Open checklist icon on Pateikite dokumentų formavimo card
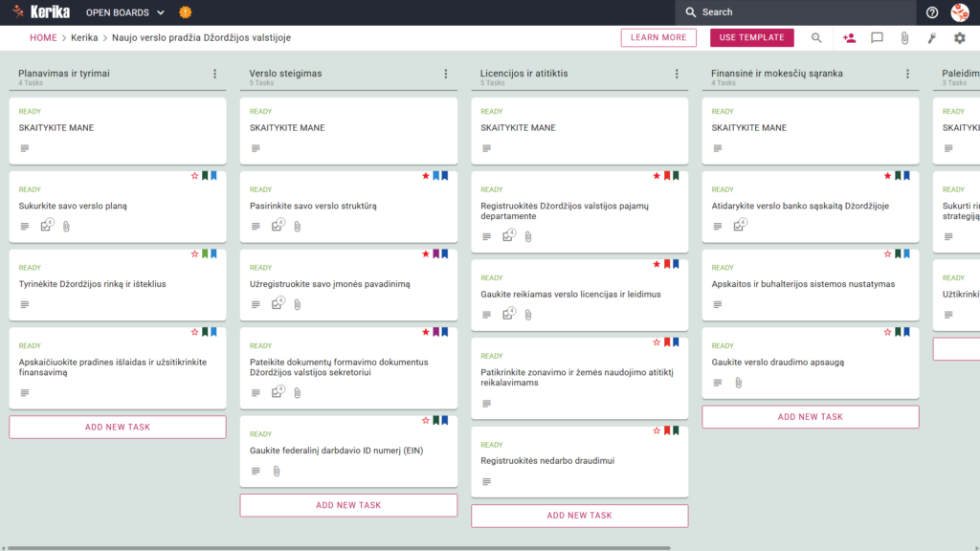 click(278, 392)
